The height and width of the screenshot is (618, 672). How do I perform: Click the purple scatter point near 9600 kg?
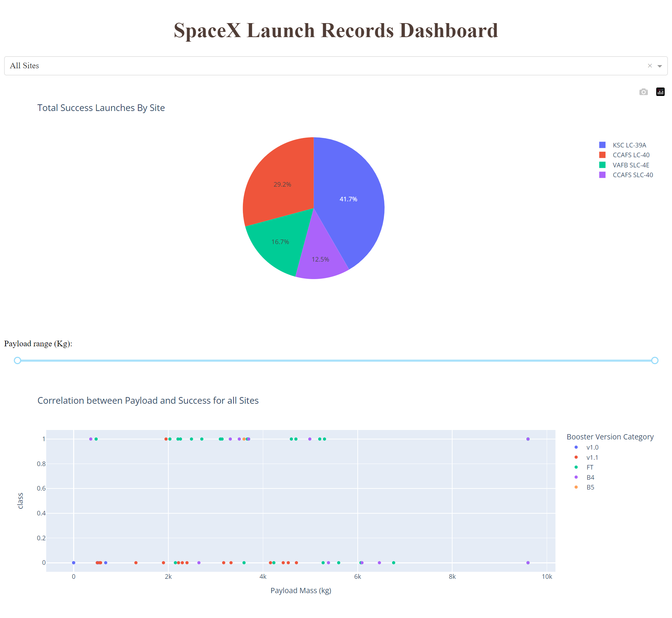[528, 438]
